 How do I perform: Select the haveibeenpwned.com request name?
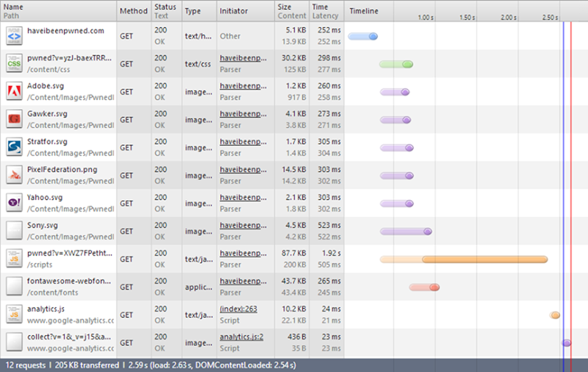point(65,31)
